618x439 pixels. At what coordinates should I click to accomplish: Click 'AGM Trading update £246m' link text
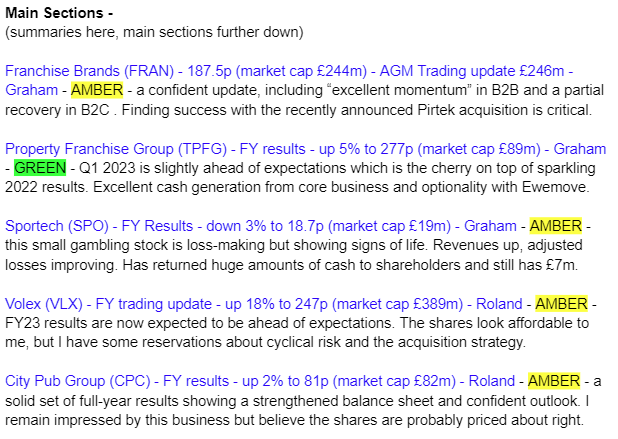click(472, 71)
